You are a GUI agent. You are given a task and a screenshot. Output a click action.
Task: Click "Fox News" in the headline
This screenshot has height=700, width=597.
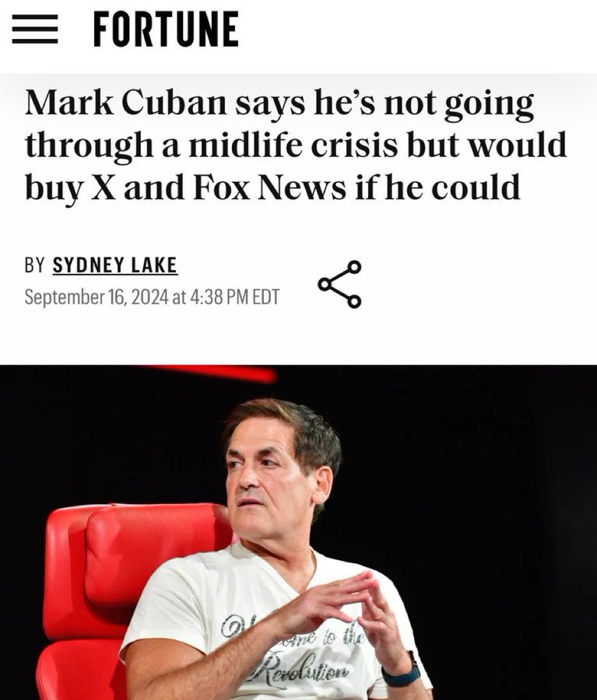point(270,187)
